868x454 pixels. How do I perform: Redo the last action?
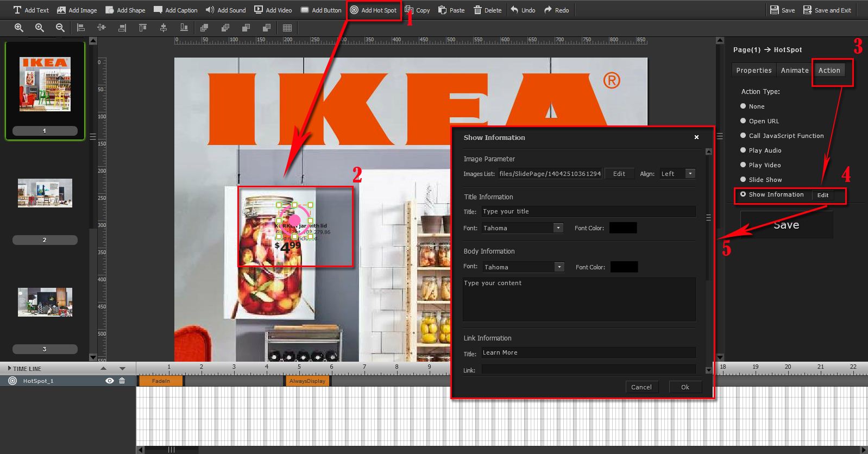pyautogui.click(x=556, y=10)
